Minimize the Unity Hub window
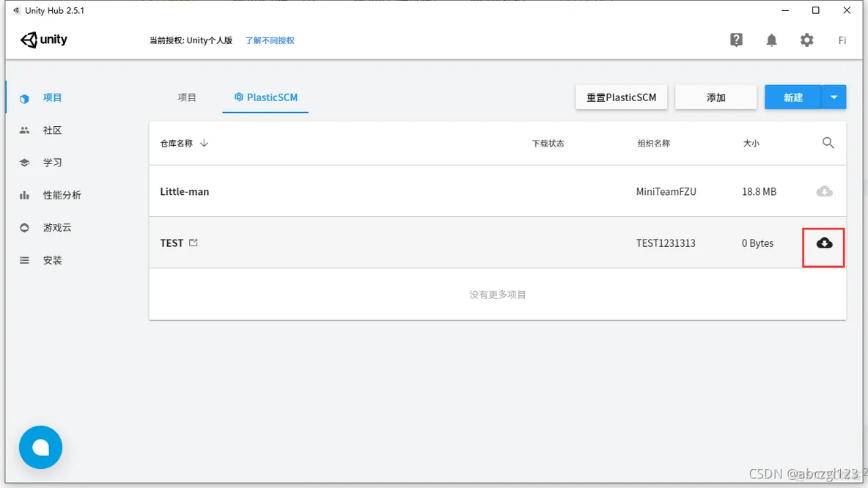This screenshot has height=488, width=868. [x=785, y=10]
